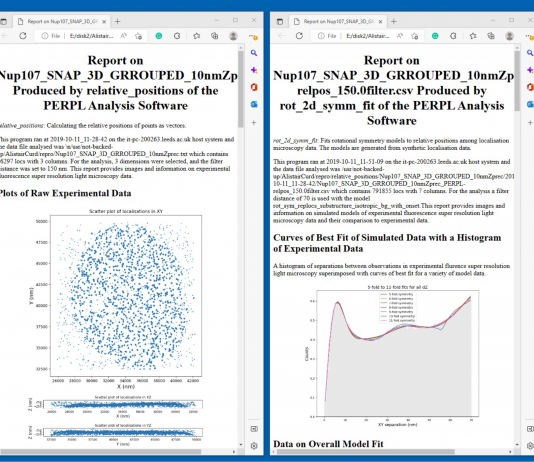Toggle sidebar visibility button in left window
Screen dimensions: 534x462
pyautogui.click(x=254, y=429)
